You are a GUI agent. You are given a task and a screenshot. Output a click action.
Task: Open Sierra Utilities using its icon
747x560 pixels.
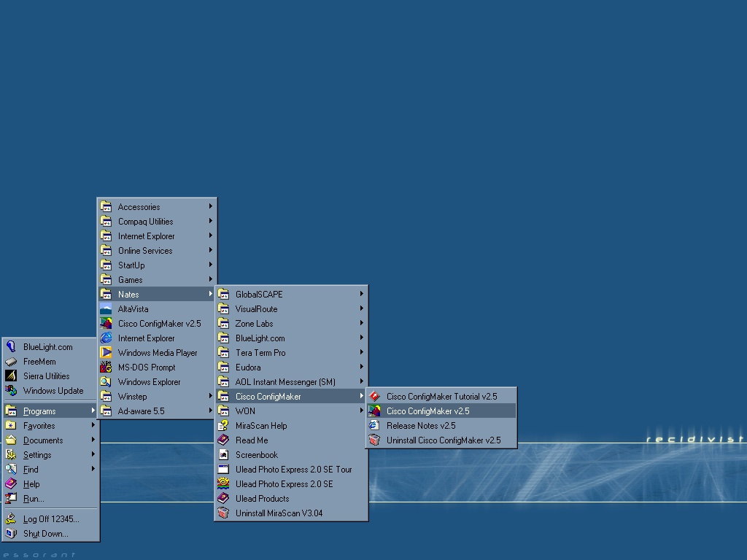click(x=11, y=376)
